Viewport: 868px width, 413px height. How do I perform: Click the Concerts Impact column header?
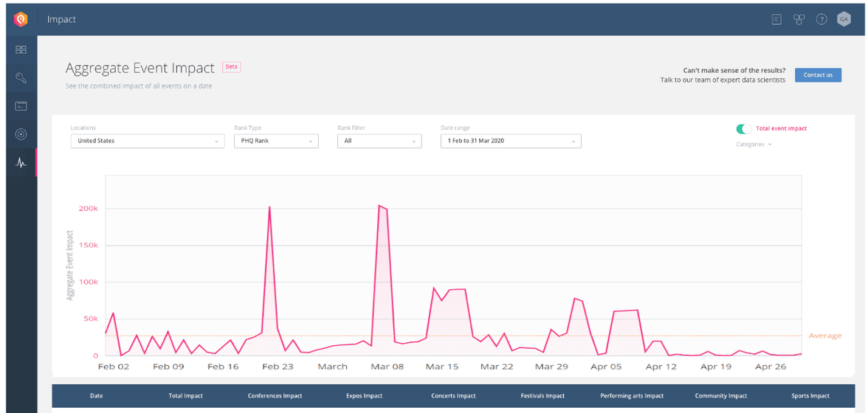[453, 396]
